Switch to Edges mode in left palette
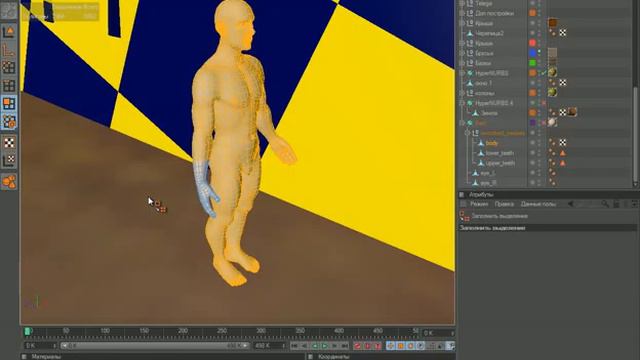Viewport: 640px width, 360px height. click(9, 85)
